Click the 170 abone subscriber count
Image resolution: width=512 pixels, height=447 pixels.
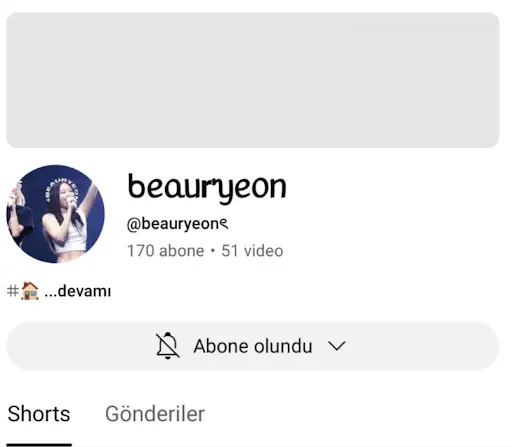[x=166, y=251]
